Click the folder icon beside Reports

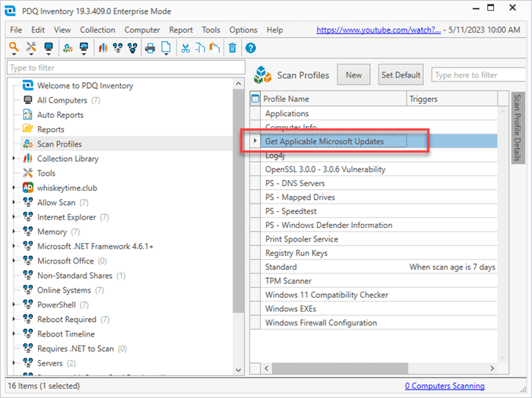[28, 129]
